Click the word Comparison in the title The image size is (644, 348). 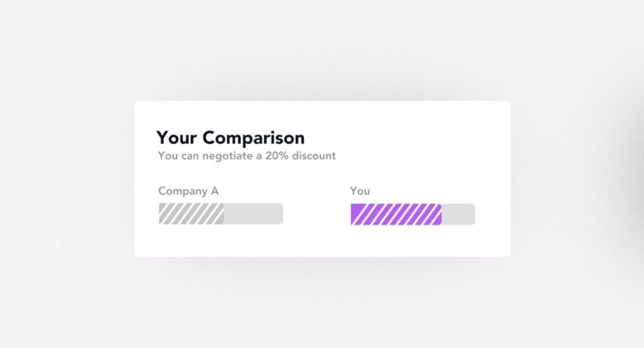click(x=253, y=138)
